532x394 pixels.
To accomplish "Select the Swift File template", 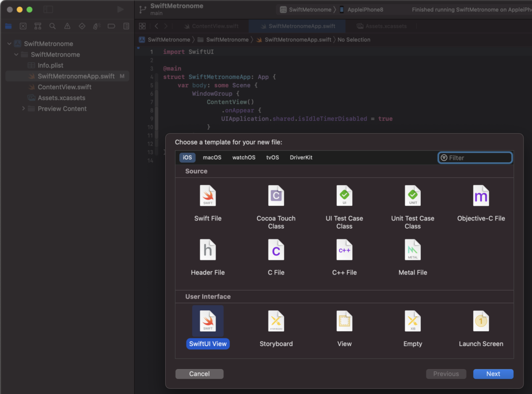I will tap(208, 203).
